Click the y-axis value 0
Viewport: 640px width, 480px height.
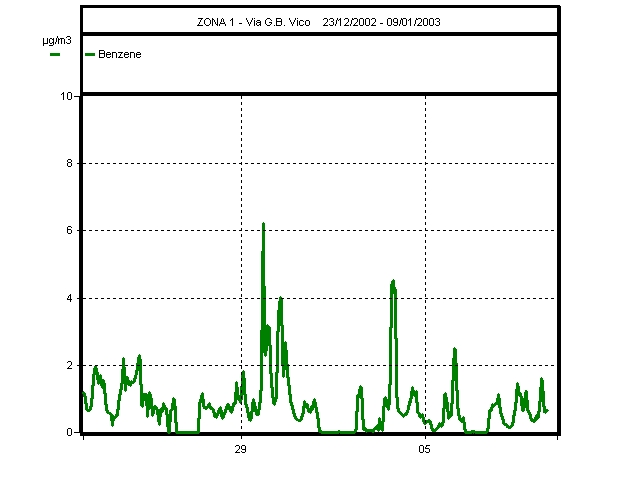point(69,432)
